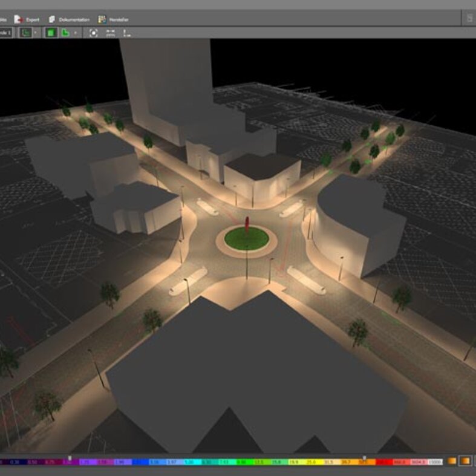Click the vertical height measure icon

point(126,33)
